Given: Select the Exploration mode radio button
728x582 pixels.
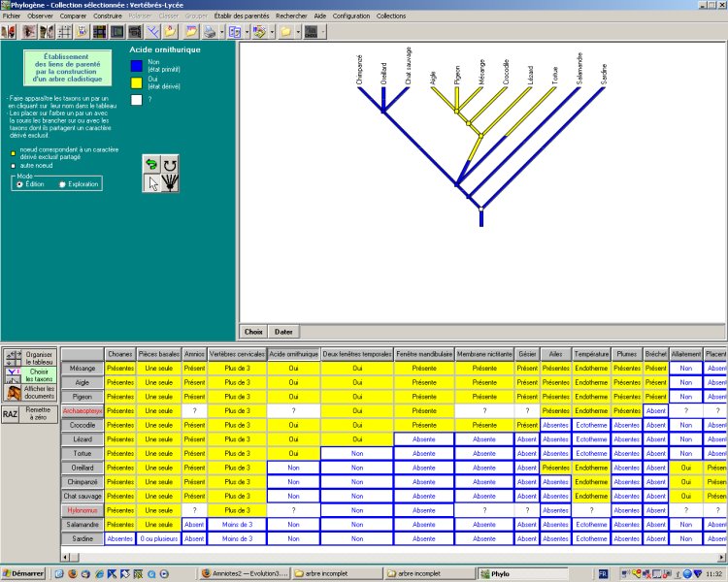Looking at the screenshot, I should (62, 183).
